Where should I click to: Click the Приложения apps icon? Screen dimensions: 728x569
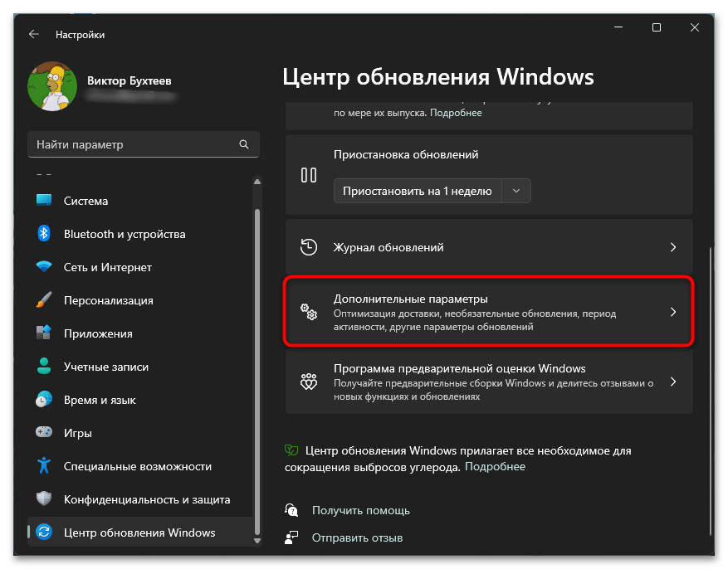coord(44,333)
